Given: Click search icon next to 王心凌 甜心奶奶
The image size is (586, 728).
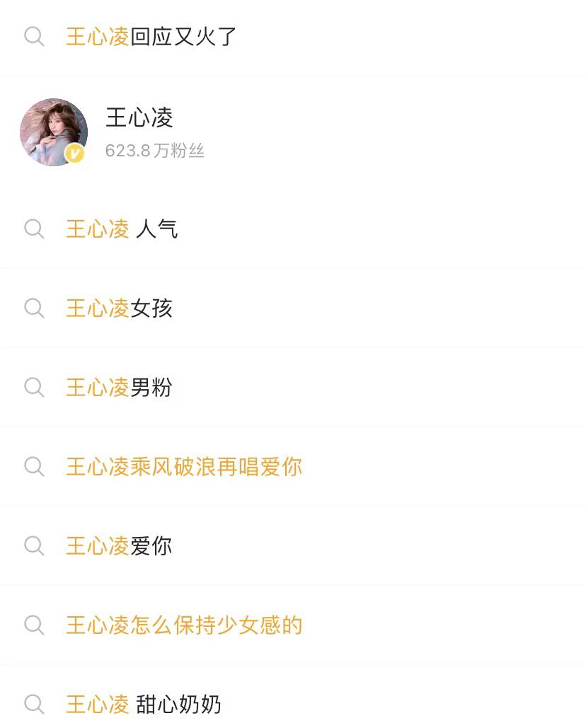Looking at the screenshot, I should pos(34,704).
